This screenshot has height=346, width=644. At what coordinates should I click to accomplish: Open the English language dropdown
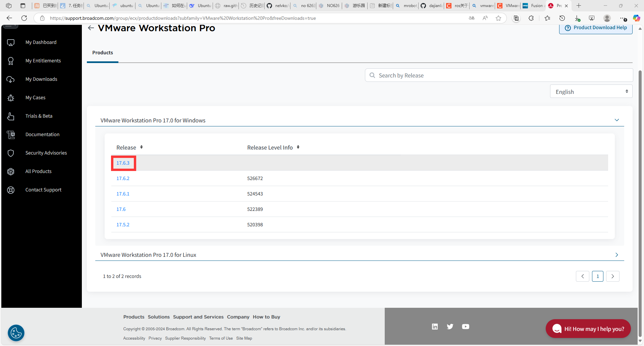591,92
